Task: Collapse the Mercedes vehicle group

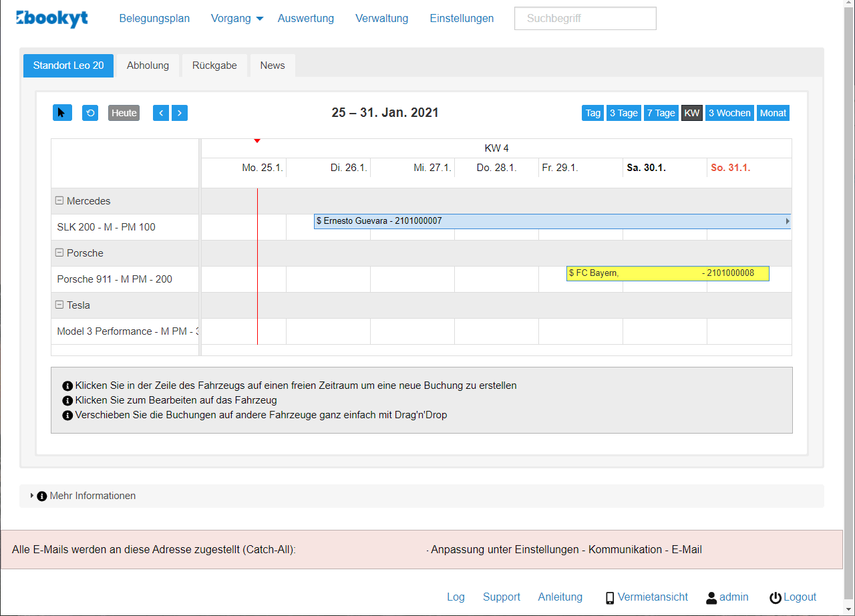Action: tap(60, 200)
